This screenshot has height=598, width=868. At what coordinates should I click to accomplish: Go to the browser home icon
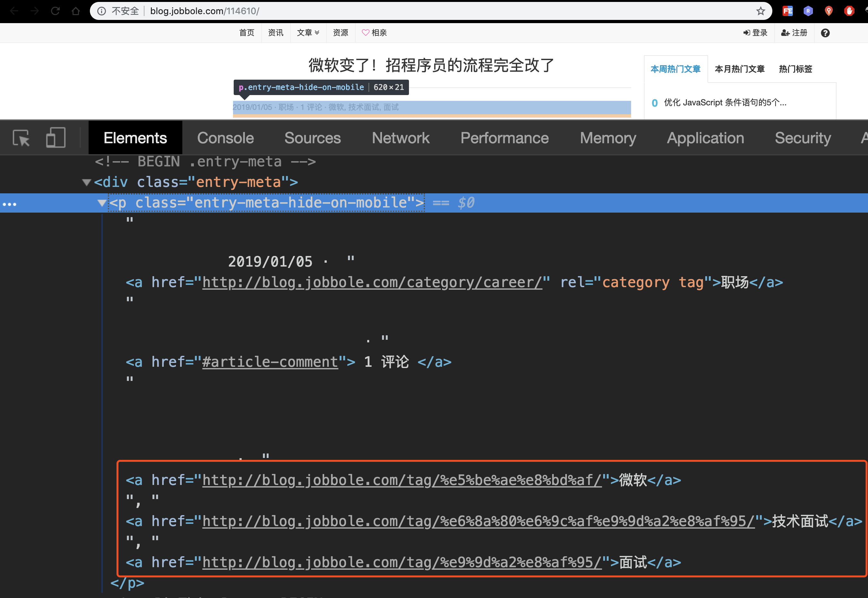tap(76, 11)
